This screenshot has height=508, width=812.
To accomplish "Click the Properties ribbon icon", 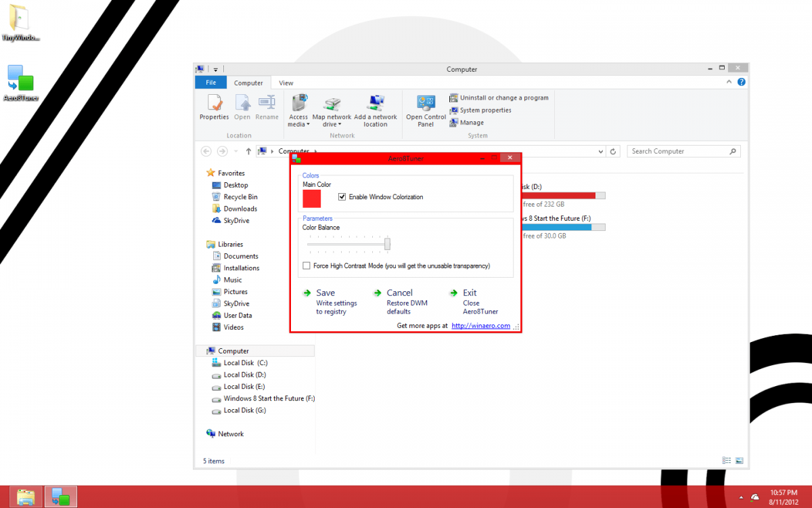I will coord(215,102).
